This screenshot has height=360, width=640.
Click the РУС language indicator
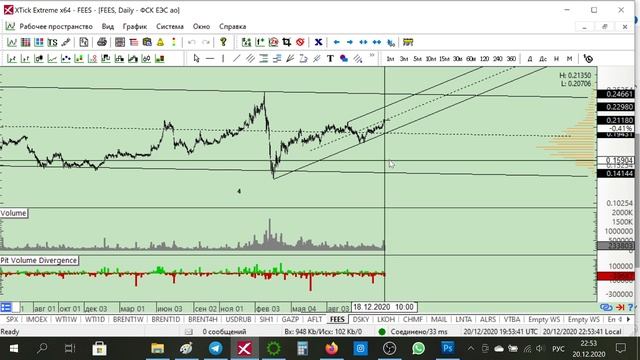[x=558, y=349]
